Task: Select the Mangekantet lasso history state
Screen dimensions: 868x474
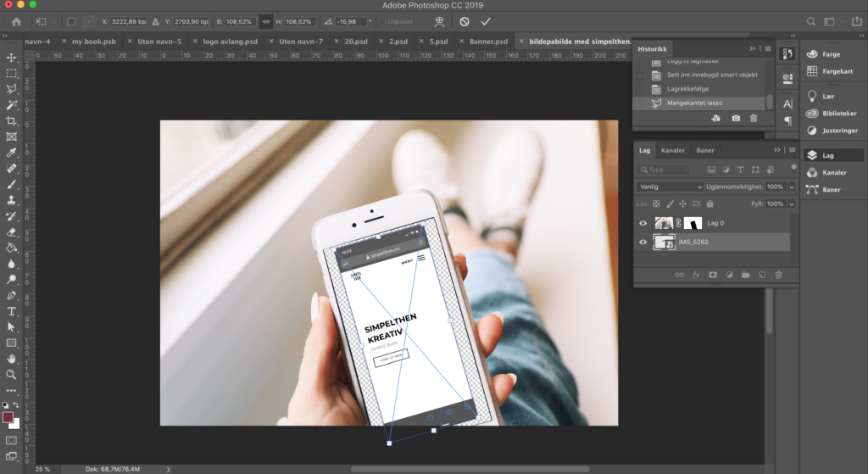Action: click(694, 103)
